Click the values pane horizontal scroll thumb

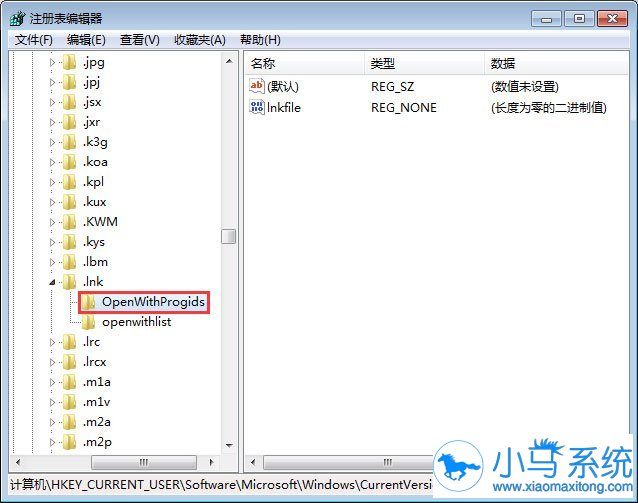350,462
